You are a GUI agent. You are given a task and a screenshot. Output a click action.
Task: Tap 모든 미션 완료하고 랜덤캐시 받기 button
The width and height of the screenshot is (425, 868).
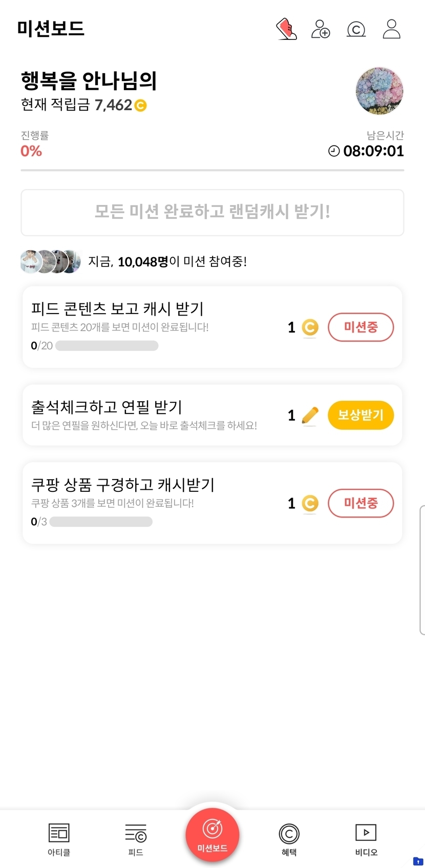point(213,212)
